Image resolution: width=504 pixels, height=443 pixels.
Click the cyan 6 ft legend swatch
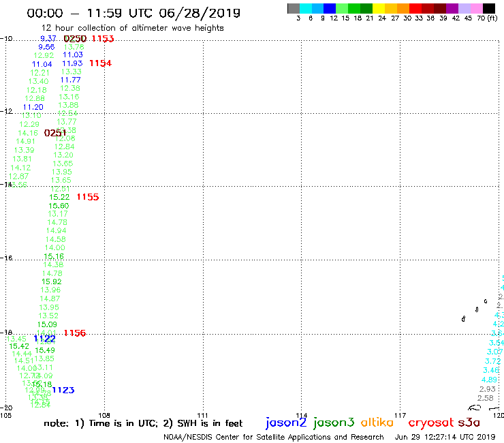click(x=306, y=8)
